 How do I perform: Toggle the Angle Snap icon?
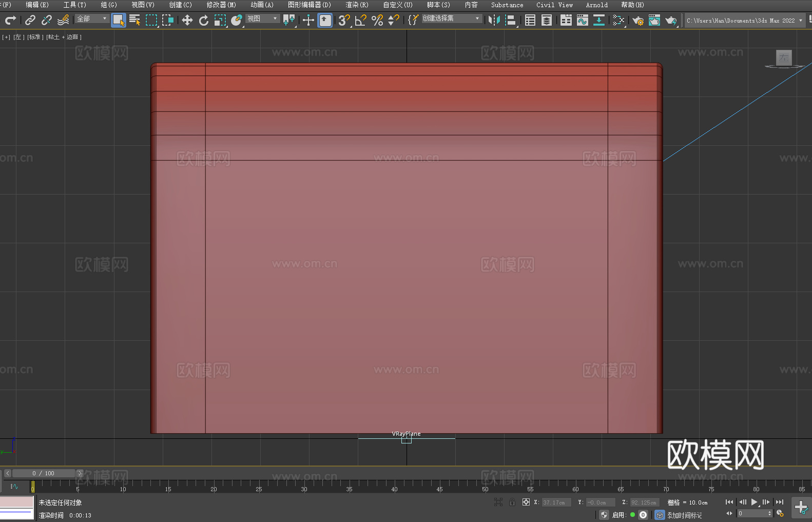[361, 20]
